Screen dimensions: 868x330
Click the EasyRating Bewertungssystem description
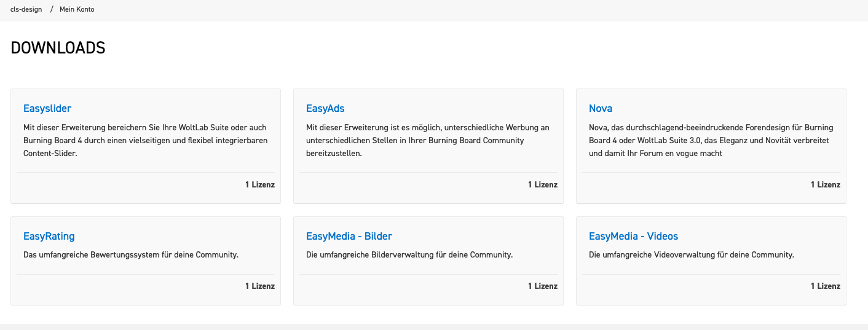(x=131, y=254)
